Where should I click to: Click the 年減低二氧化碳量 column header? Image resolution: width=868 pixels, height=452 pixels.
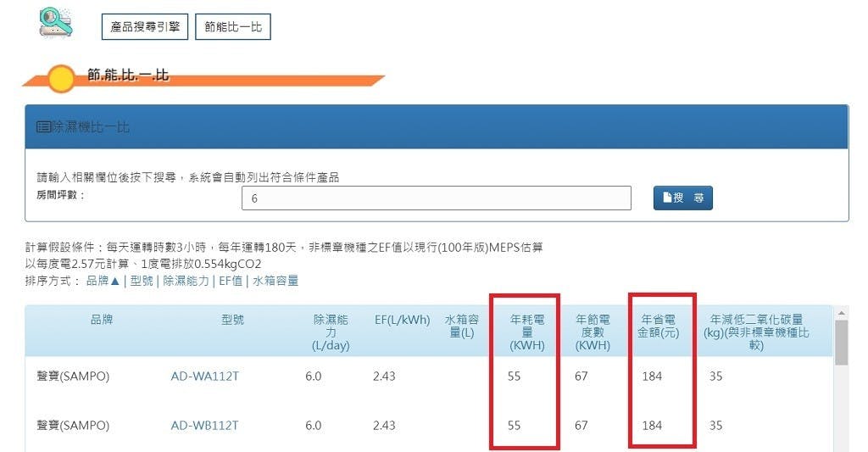click(756, 332)
